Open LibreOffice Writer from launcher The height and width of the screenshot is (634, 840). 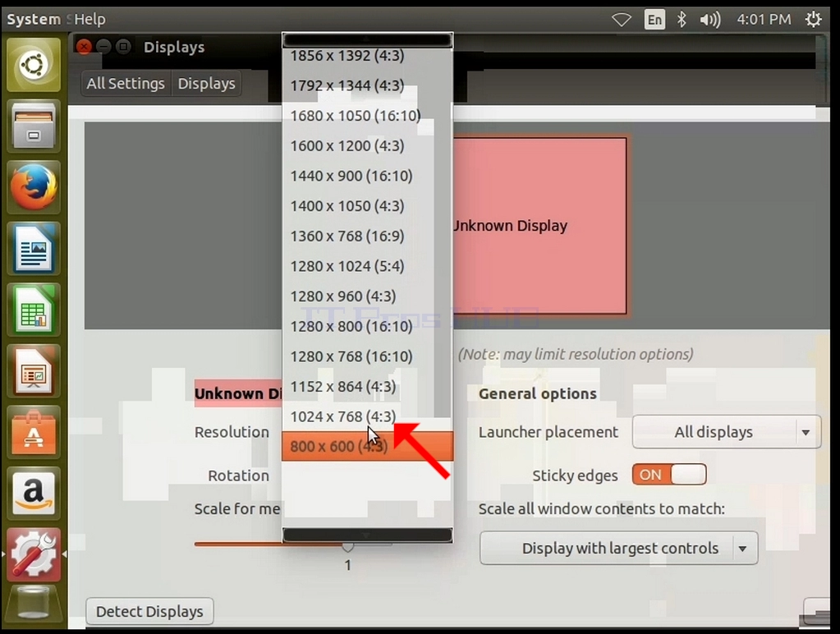(x=34, y=249)
